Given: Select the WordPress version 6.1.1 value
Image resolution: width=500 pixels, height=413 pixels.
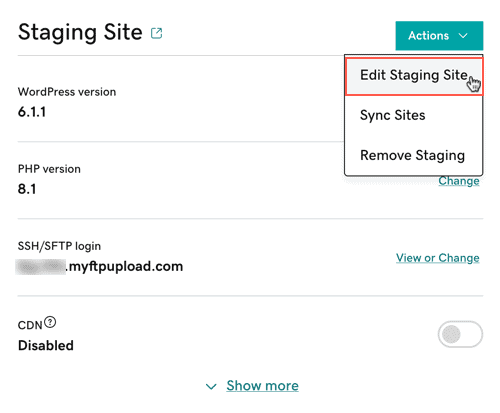Looking at the screenshot, I should click(x=32, y=112).
